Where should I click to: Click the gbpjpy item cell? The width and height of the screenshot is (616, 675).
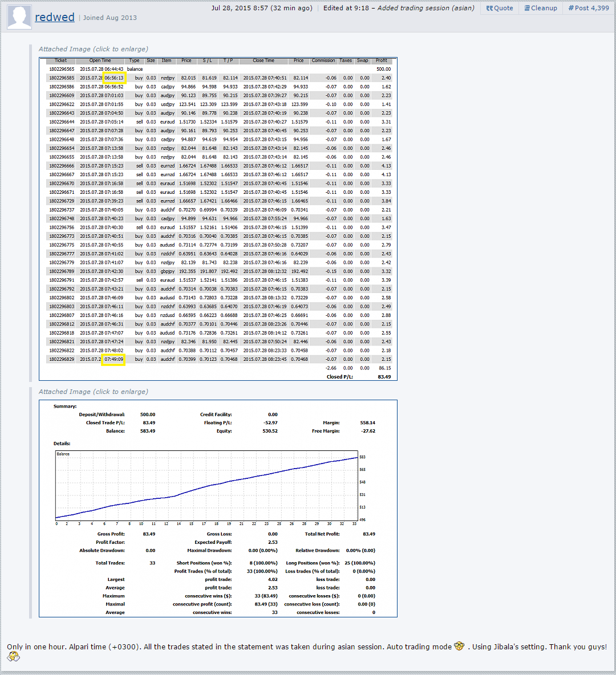pyautogui.click(x=168, y=271)
